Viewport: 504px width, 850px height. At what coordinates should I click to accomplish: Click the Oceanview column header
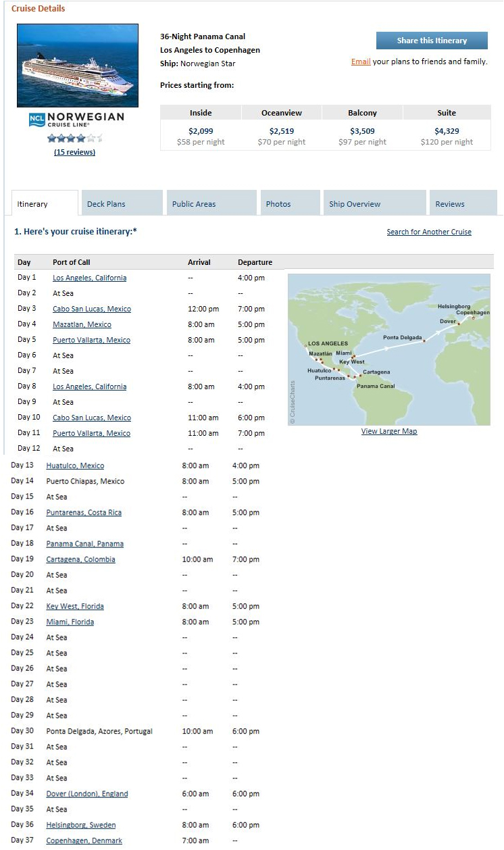(282, 113)
